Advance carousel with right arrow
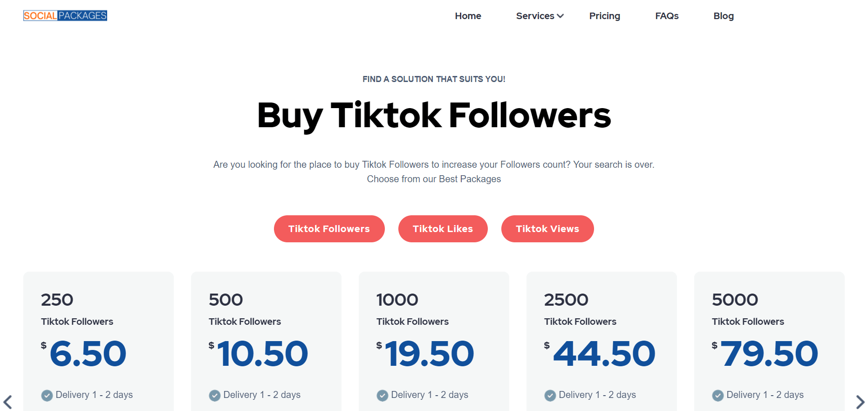This screenshot has width=868, height=411. 860,402
